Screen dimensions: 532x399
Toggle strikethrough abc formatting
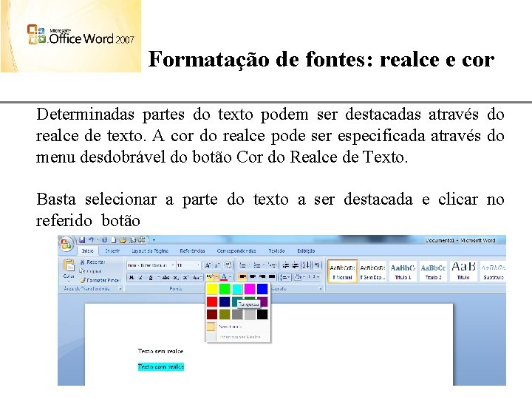166,278
